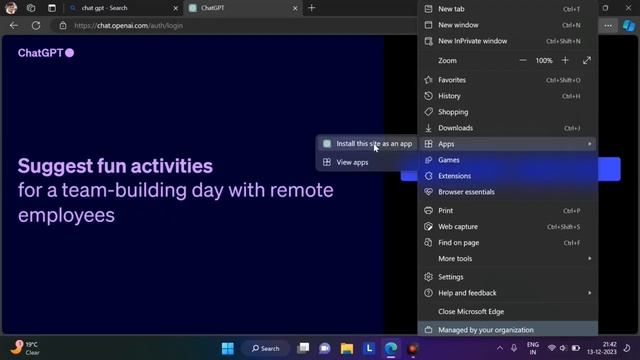The width and height of the screenshot is (640, 360).
Task: Click the Edge icon on taskbar
Action: [x=391, y=348]
